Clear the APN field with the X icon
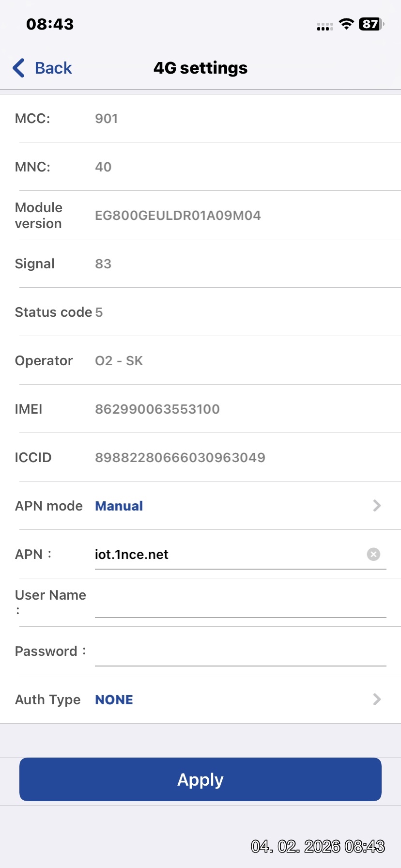This screenshot has height=868, width=401. (373, 554)
